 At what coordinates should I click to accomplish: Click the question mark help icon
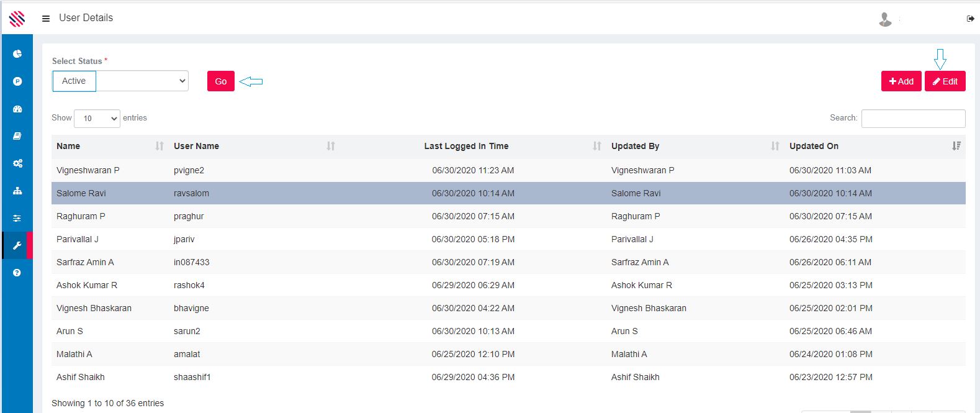[17, 273]
